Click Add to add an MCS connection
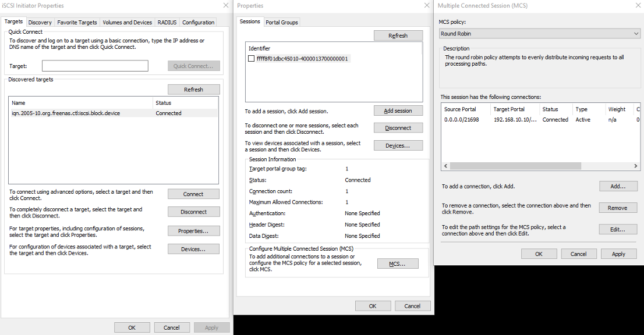The width and height of the screenshot is (644, 335). click(618, 186)
